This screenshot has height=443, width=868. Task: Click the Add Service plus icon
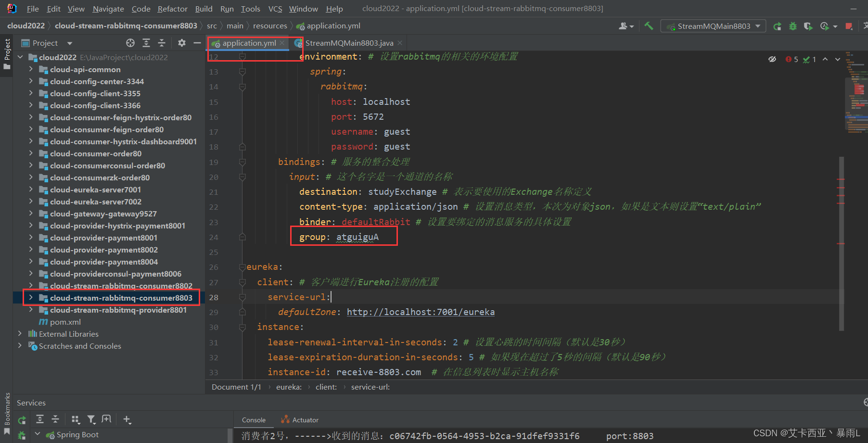[127, 419]
